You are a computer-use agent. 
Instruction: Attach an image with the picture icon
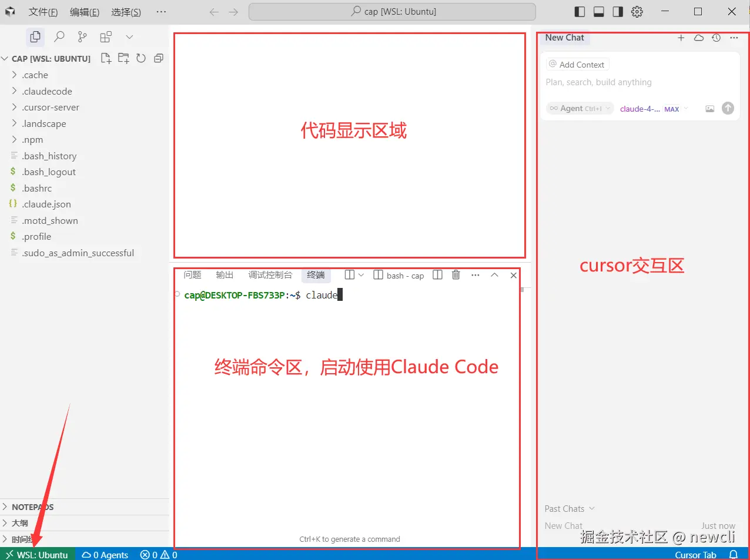click(x=710, y=109)
